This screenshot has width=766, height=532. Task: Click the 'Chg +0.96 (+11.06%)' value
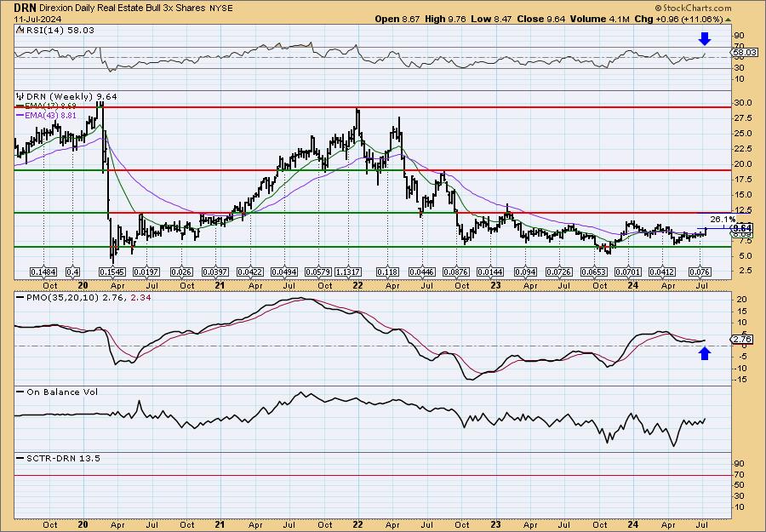click(678, 19)
